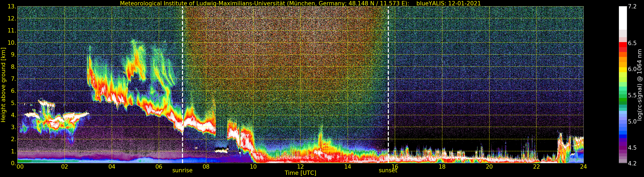Click the height axis tick label '3.'

tap(14, 127)
